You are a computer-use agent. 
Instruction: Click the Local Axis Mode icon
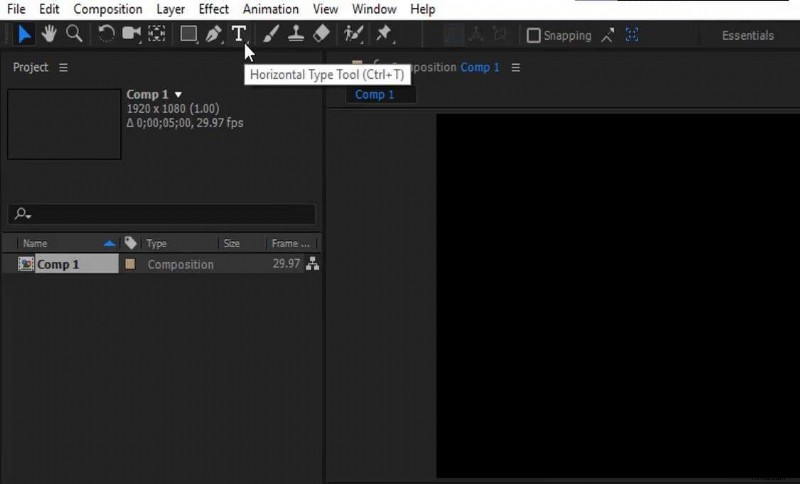click(452, 35)
